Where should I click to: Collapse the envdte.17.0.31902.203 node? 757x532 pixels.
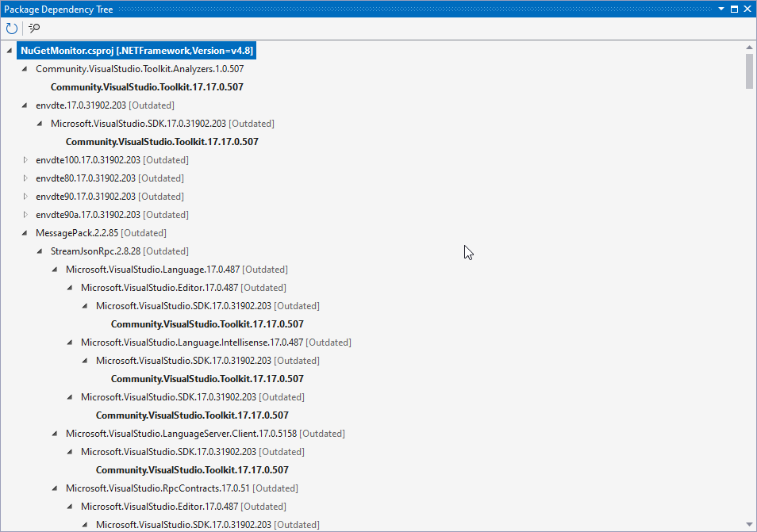(x=25, y=105)
